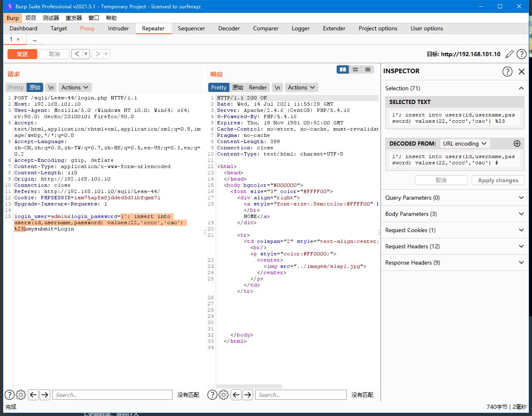Switch response to Render view
The height and width of the screenshot is (416, 532).
pos(258,87)
